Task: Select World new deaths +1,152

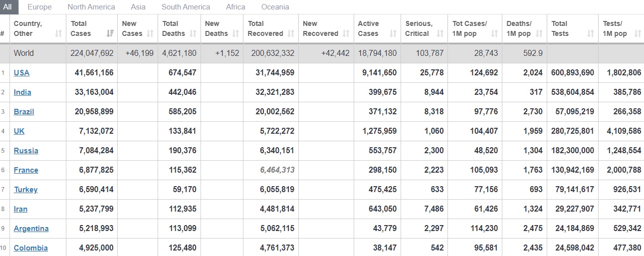Action: pos(227,53)
